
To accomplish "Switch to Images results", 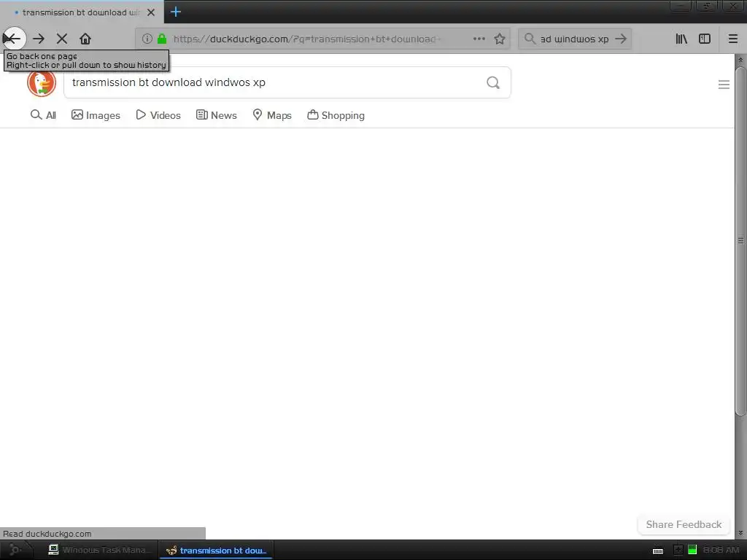I will (96, 114).
